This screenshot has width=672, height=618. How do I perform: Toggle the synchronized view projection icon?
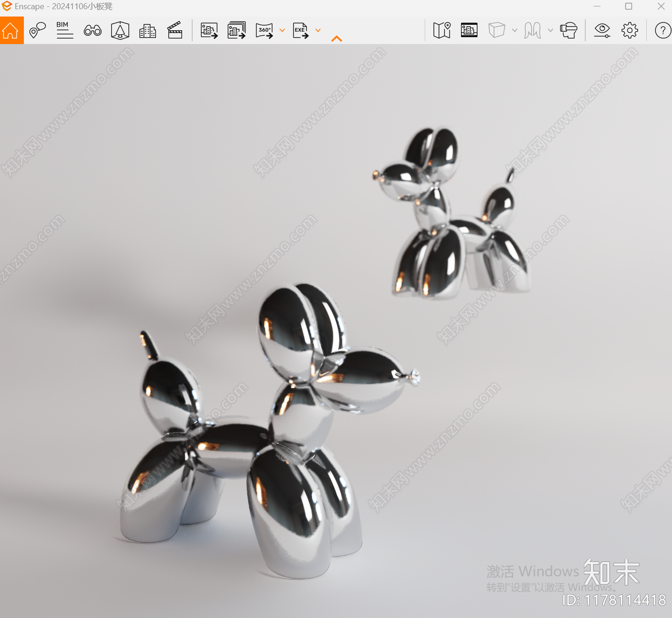click(x=120, y=31)
